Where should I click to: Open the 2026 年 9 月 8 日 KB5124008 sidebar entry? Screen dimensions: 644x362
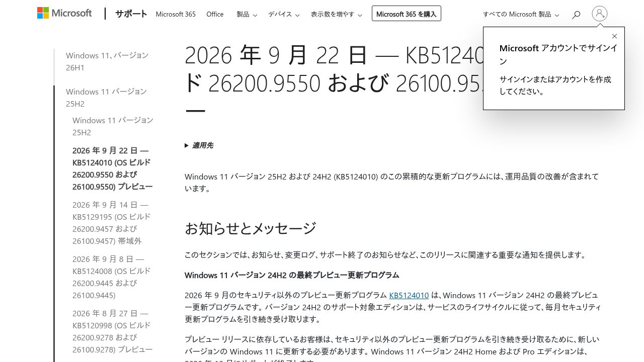(111, 277)
